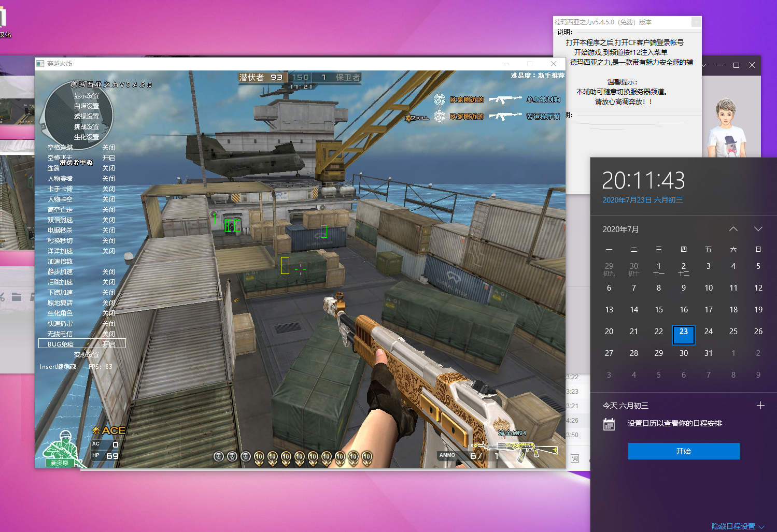Click the 下蹲加速 row
This screenshot has width=777, height=532.
click(81, 293)
